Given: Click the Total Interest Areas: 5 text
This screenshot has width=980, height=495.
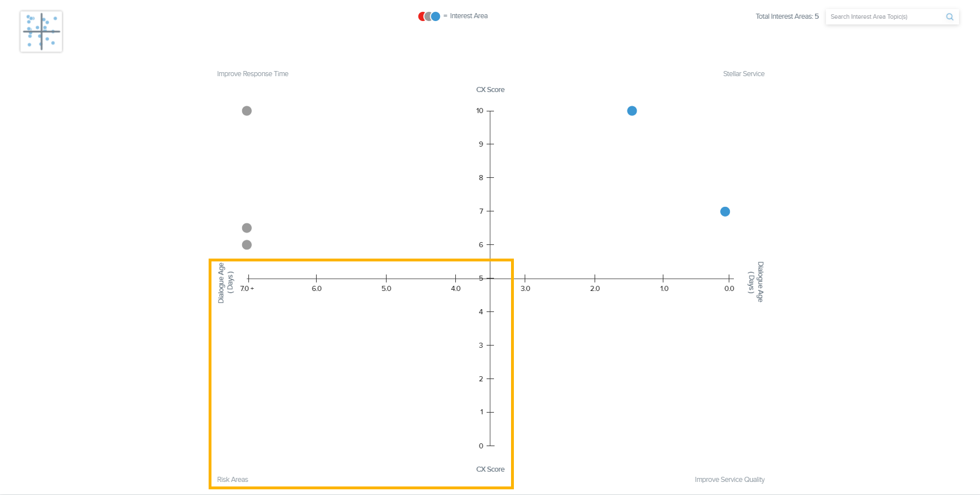Looking at the screenshot, I should [787, 16].
